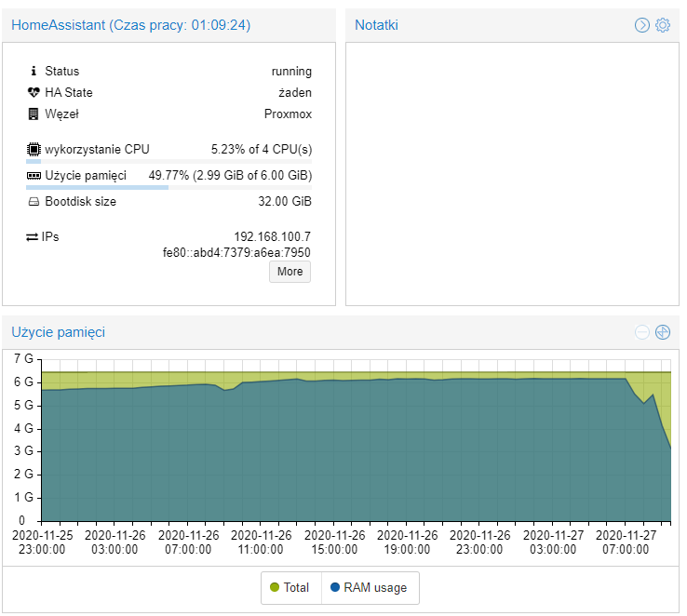The height and width of the screenshot is (616, 687).
Task: Click the Węzeł building icon
Action: coord(34,114)
